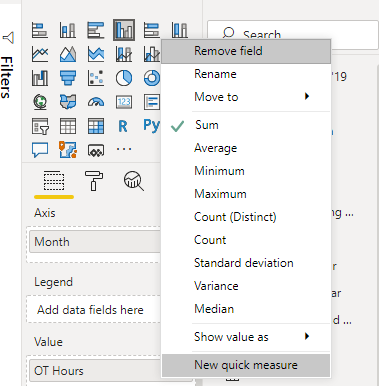Insert an ArcGIS Maps visual

68,150
